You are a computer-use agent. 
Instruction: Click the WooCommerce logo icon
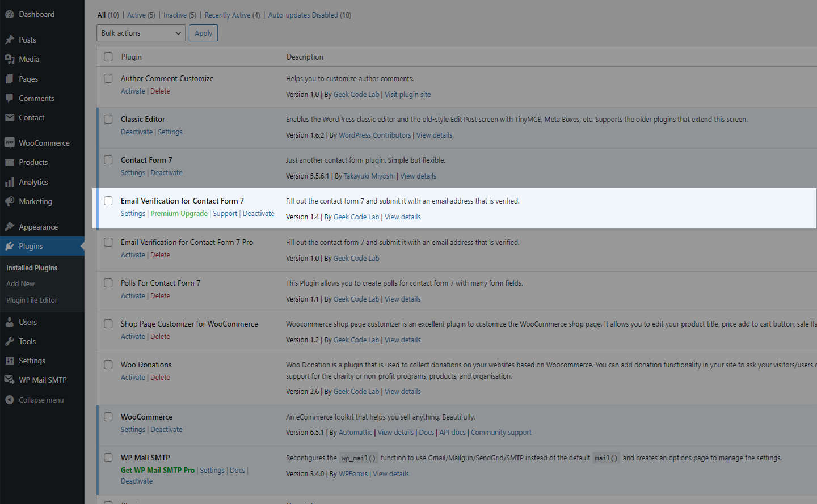coord(10,143)
